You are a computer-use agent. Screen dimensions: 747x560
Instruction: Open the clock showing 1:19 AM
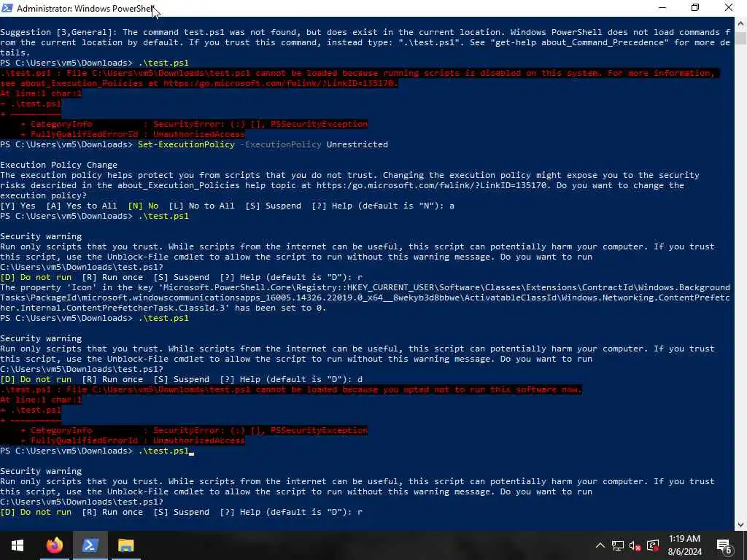(684, 545)
